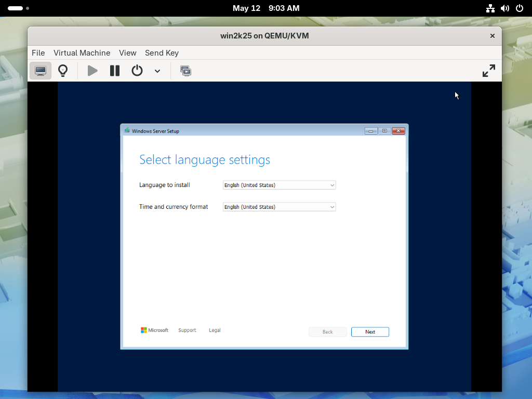Close the Windows Server Setup dialog
Image resolution: width=532 pixels, height=399 pixels.
coord(398,131)
